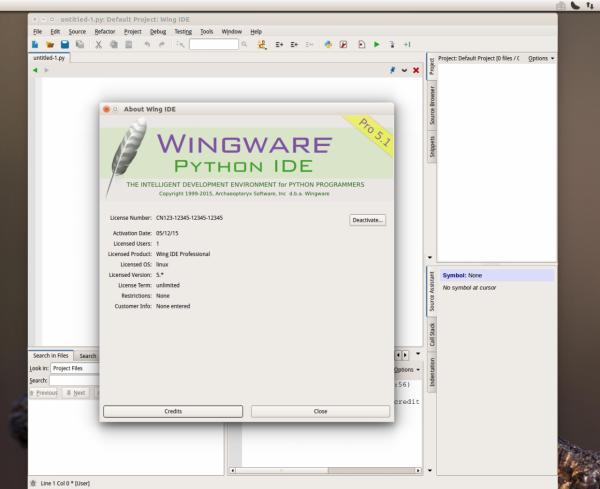Open the Refactor menu
Image resolution: width=600 pixels, height=489 pixels.
tap(105, 32)
